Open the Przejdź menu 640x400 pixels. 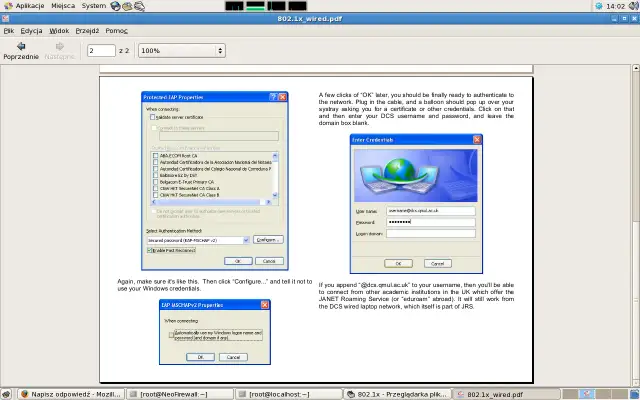point(87,31)
